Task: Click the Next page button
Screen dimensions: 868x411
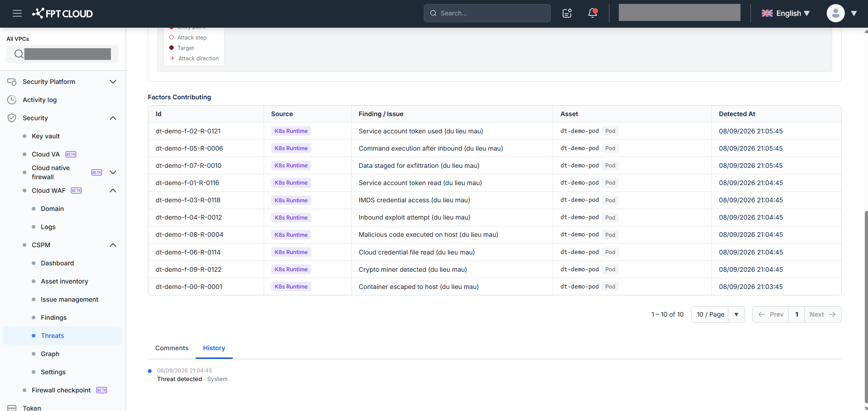Action: pyautogui.click(x=823, y=314)
